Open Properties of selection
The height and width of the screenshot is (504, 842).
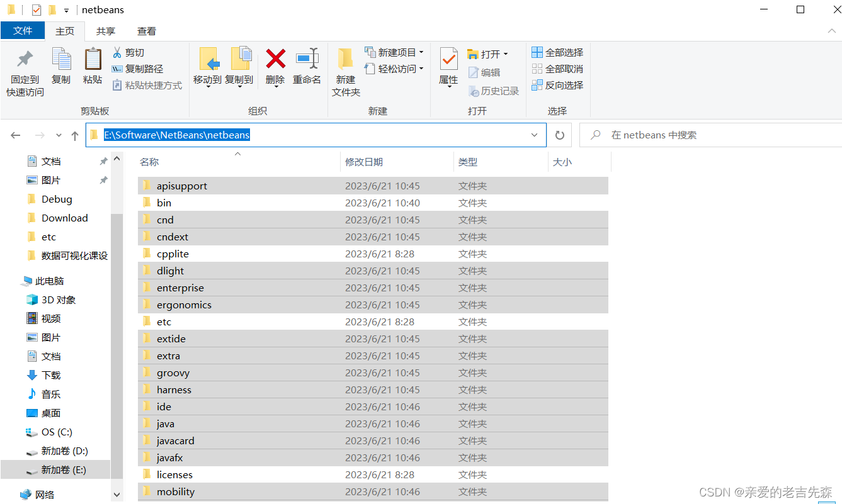pos(448,66)
